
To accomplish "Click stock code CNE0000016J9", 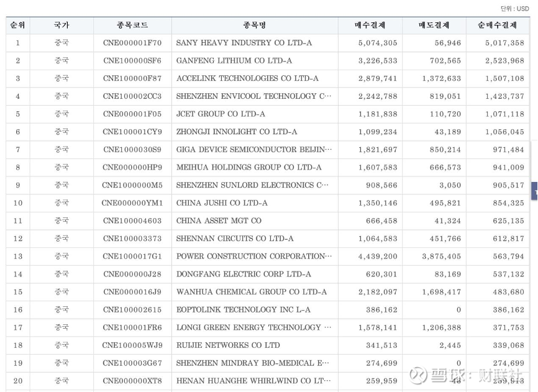I will [x=132, y=292].
